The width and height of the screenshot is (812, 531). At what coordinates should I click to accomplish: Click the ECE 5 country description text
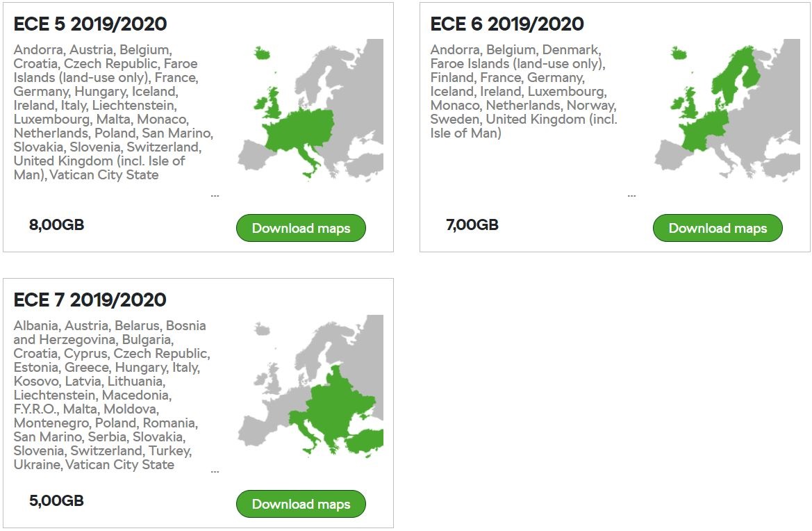click(x=111, y=113)
